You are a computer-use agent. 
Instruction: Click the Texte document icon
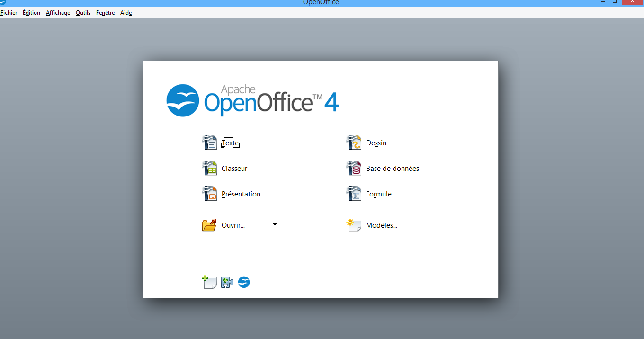click(209, 143)
